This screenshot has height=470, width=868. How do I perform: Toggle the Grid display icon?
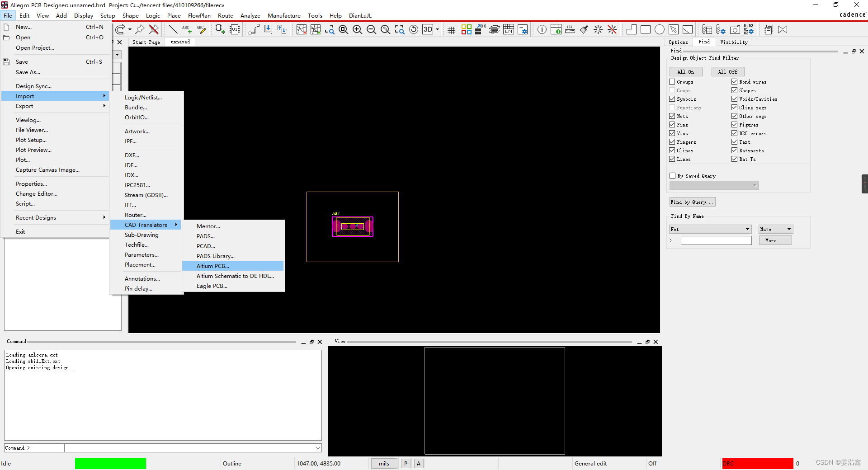[452, 30]
